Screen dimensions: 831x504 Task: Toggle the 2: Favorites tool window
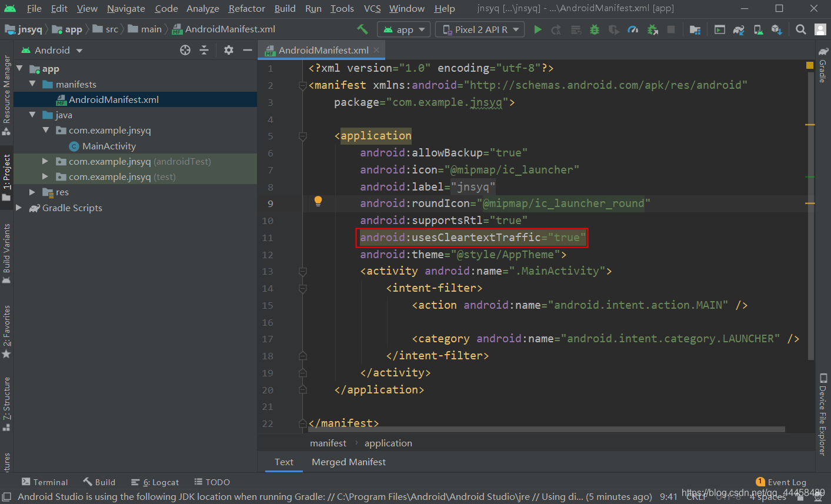(x=6, y=331)
